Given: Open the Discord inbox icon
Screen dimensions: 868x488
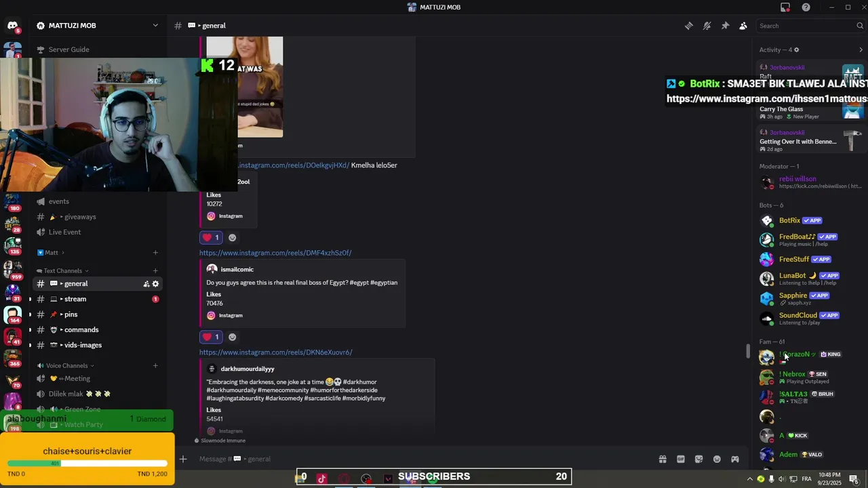Looking at the screenshot, I should pos(785,7).
